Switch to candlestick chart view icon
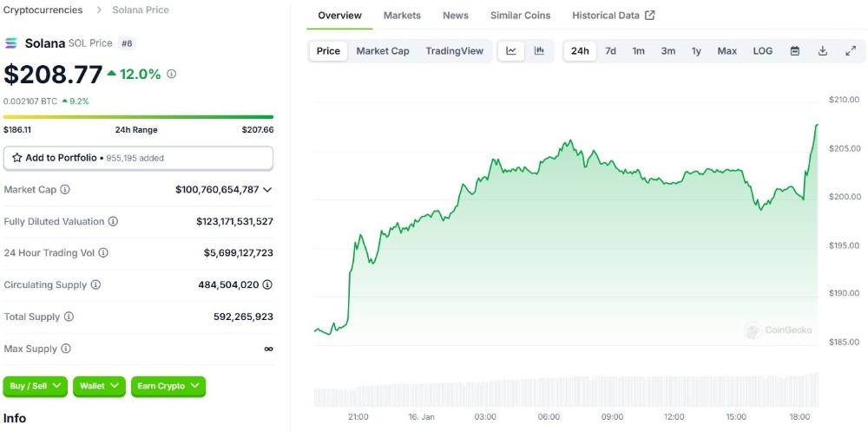Image resolution: width=868 pixels, height=431 pixels. [x=539, y=51]
